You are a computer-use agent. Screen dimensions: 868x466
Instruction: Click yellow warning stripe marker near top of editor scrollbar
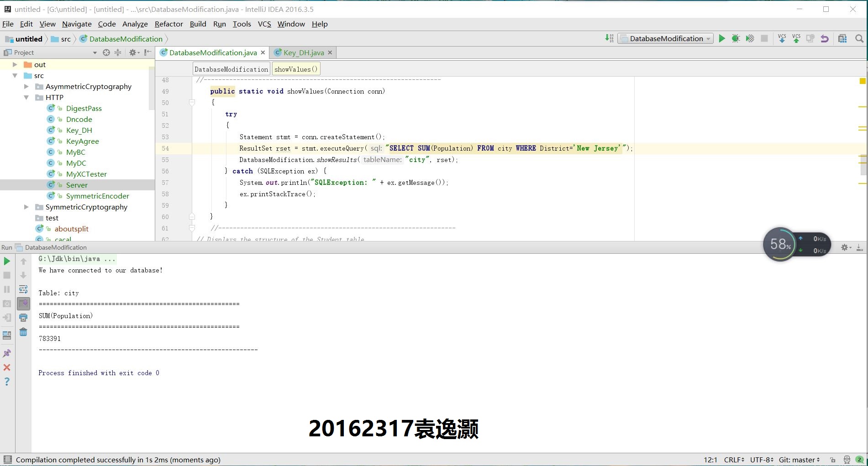(863, 107)
